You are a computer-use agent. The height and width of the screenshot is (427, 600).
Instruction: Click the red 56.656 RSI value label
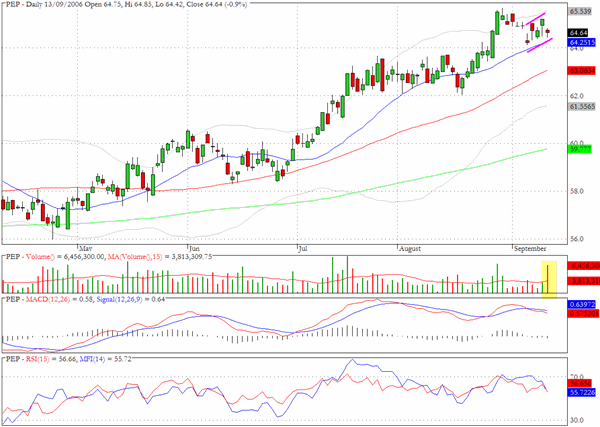(x=582, y=383)
